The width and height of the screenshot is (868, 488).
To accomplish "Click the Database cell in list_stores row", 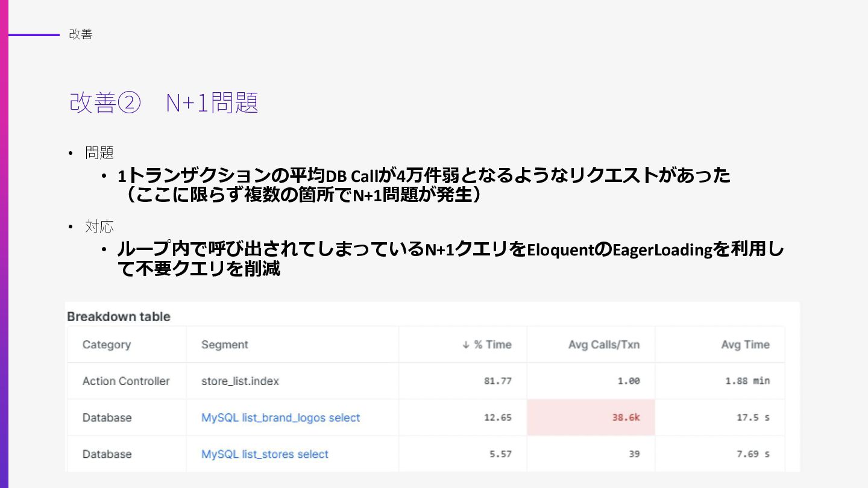I will (107, 454).
